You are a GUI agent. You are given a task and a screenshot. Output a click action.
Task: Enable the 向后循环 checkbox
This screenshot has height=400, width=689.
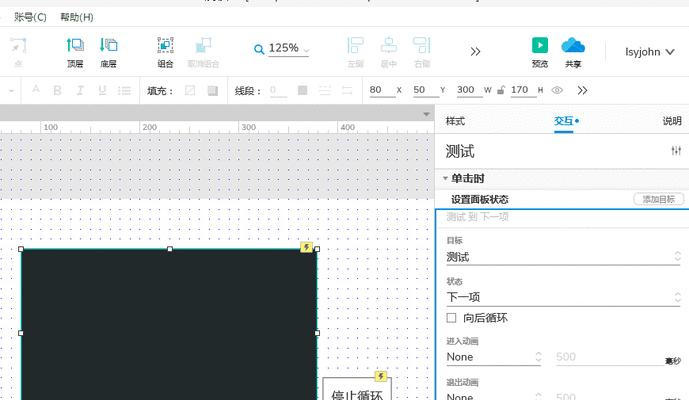click(451, 318)
